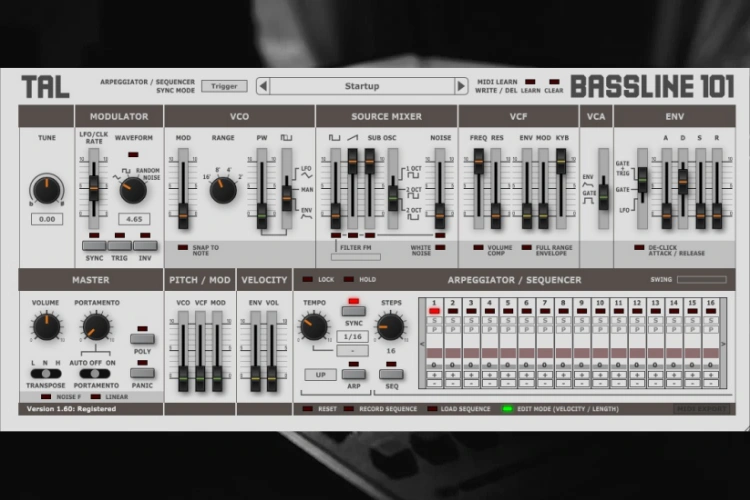The height and width of the screenshot is (500, 750).
Task: Click the Filter FM slider bar
Action: point(356,257)
